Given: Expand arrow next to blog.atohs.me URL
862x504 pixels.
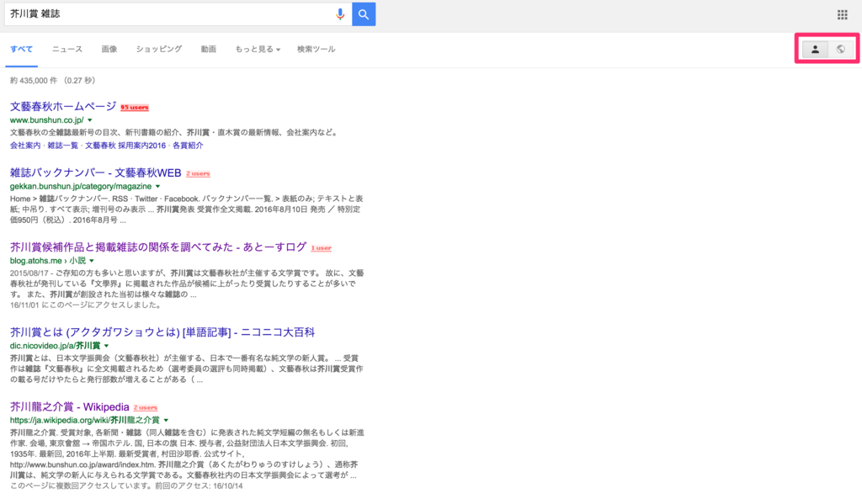Looking at the screenshot, I should 92,261.
